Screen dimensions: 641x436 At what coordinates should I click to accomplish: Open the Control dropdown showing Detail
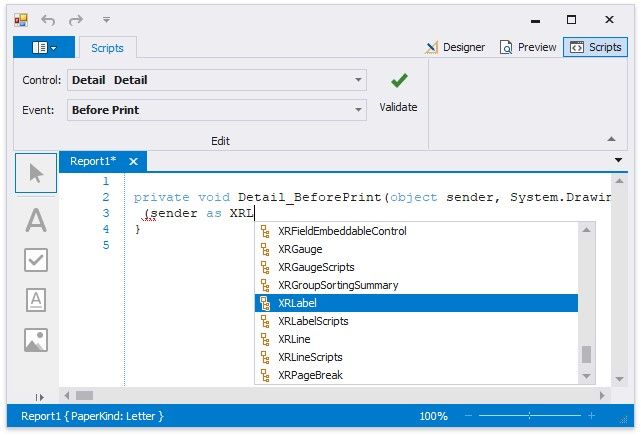tap(358, 80)
